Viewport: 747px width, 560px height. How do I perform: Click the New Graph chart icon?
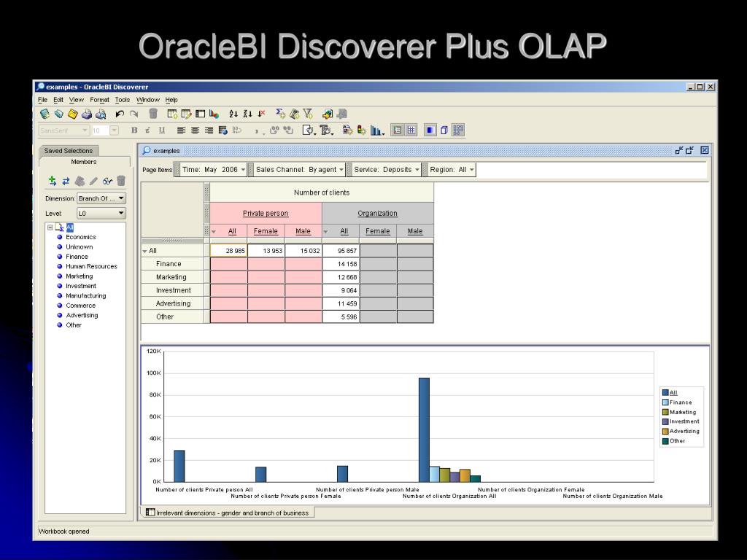[x=214, y=114]
